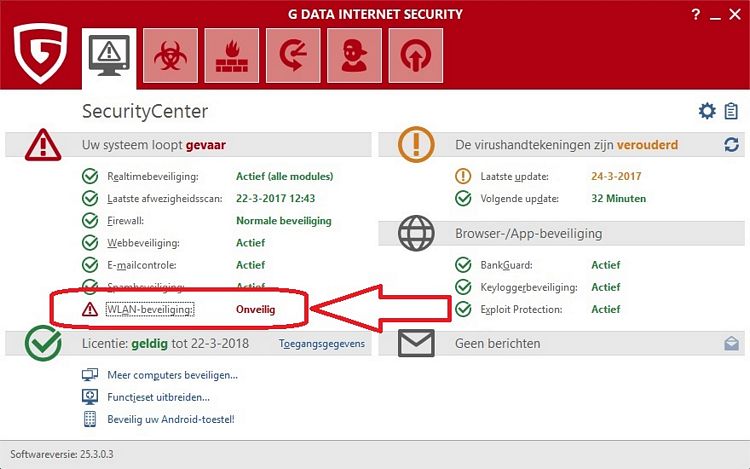Open Keyloggerbeveiliging options

529,287
